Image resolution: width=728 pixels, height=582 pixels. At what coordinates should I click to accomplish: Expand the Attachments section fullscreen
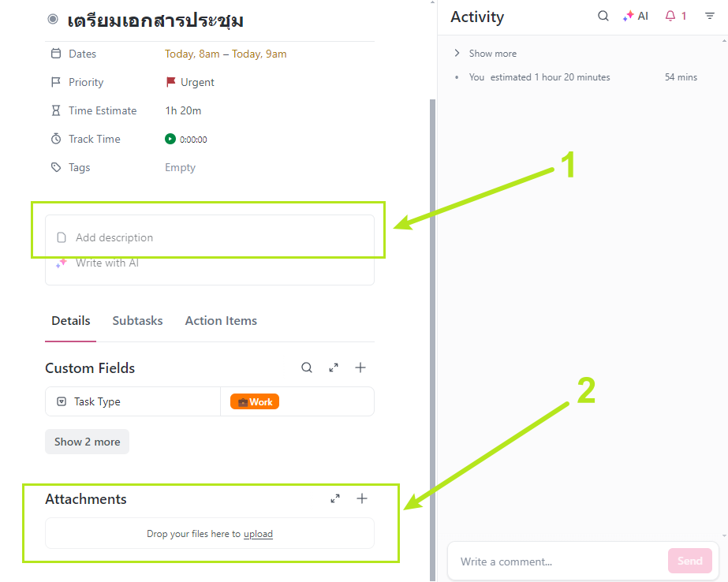pos(335,498)
